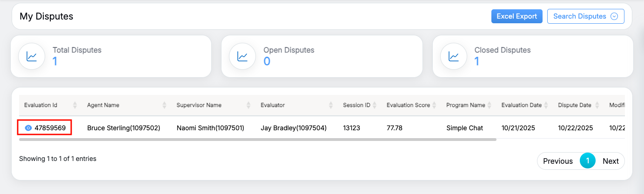This screenshot has width=644, height=194.
Task: Go to the Previous page
Action: point(557,161)
